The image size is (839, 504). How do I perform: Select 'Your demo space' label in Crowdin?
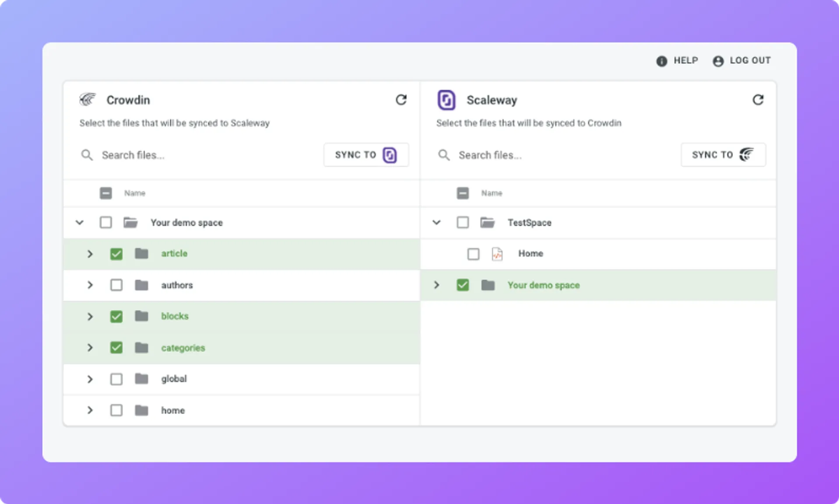click(x=187, y=223)
